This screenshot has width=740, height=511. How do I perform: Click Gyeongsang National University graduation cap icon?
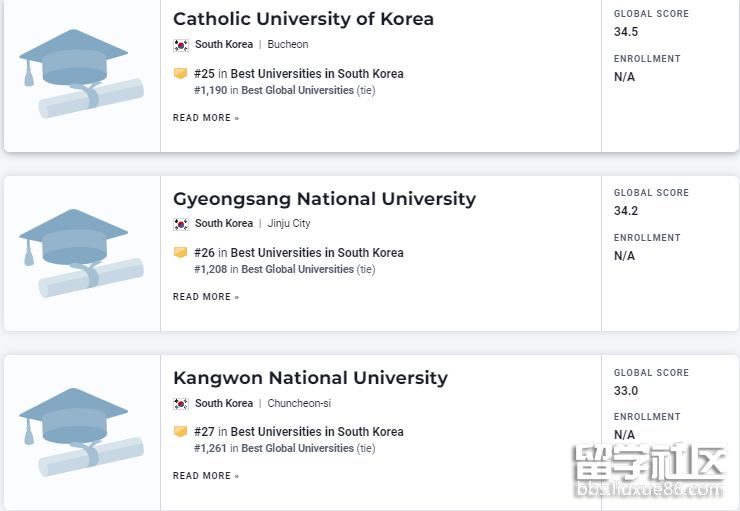81,250
